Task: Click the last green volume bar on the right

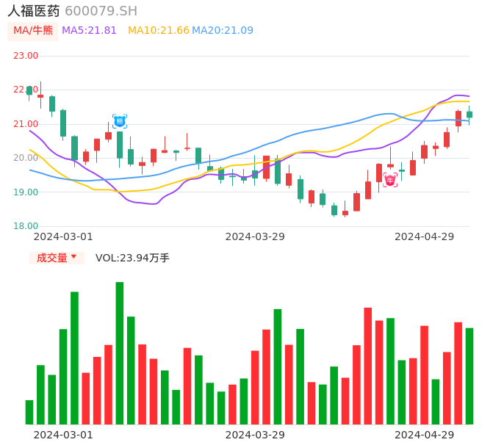Action: 469,376
